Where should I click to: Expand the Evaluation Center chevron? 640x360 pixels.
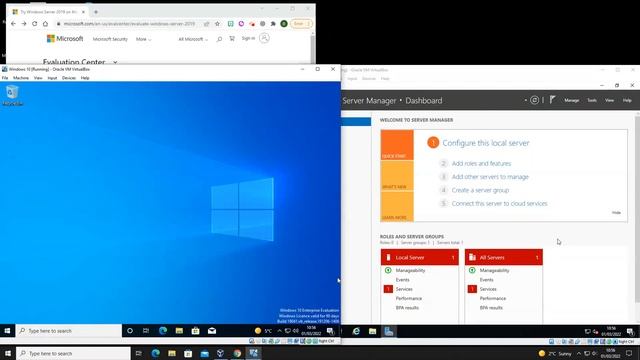click(x=115, y=62)
